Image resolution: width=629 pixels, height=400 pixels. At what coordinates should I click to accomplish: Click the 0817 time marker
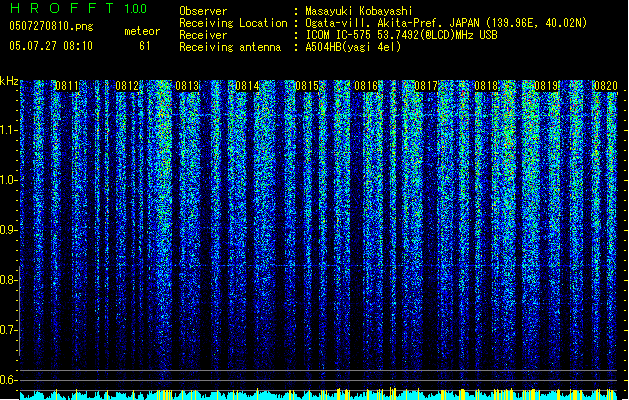pyautogui.click(x=426, y=86)
